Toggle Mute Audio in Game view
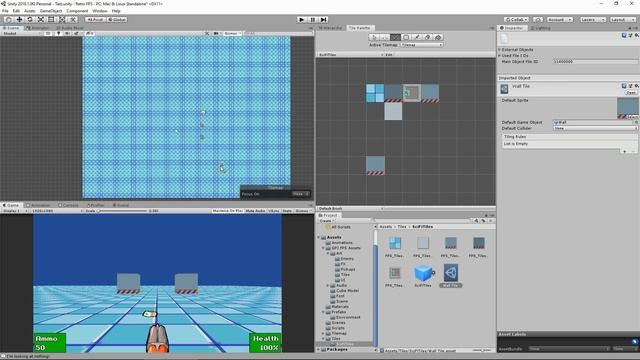This screenshot has width=640, height=360. coord(256,211)
